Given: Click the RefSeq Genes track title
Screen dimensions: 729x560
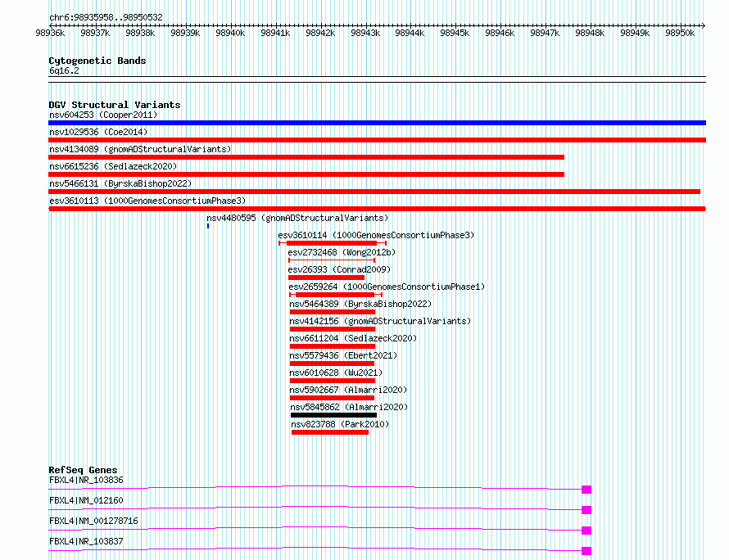Looking at the screenshot, I should click(83, 470).
